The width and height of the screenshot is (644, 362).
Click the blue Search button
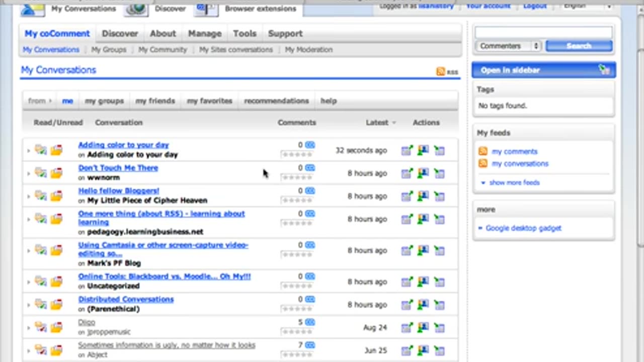579,46
